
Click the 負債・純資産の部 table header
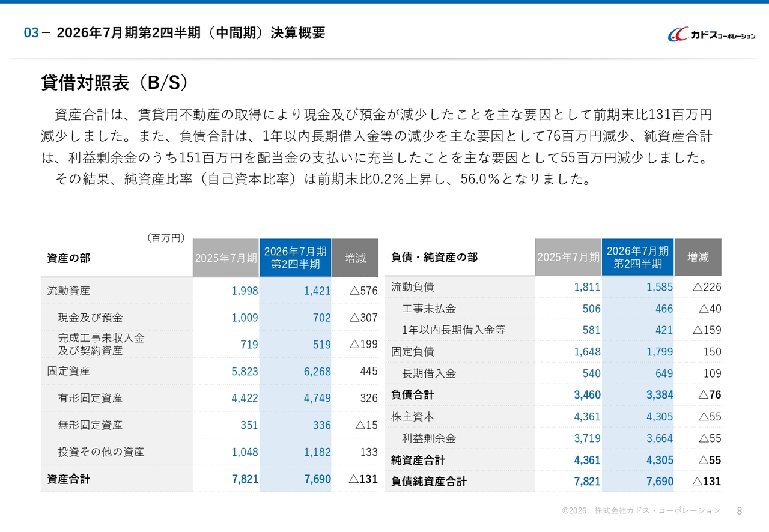coord(434,257)
